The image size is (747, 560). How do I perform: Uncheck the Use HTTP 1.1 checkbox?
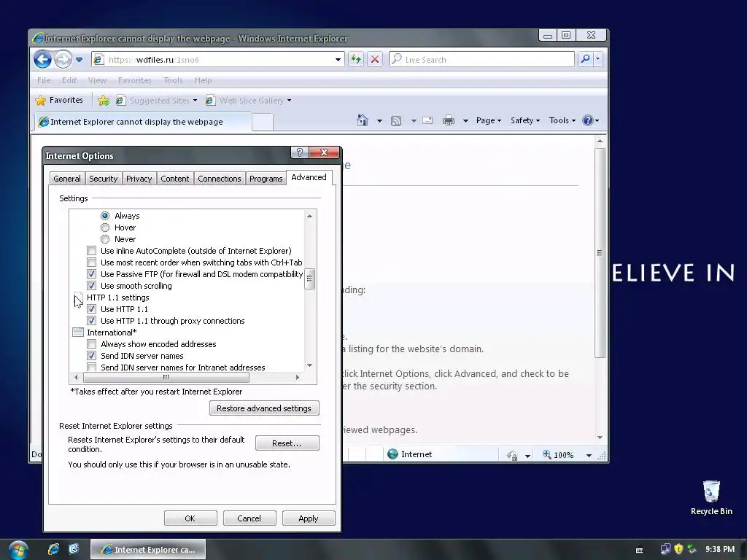coord(91,309)
